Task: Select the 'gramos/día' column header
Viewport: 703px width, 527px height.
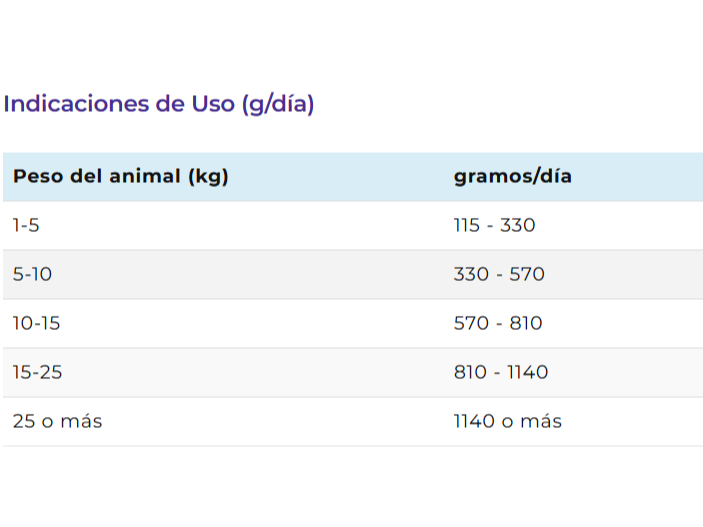Action: pos(513,176)
